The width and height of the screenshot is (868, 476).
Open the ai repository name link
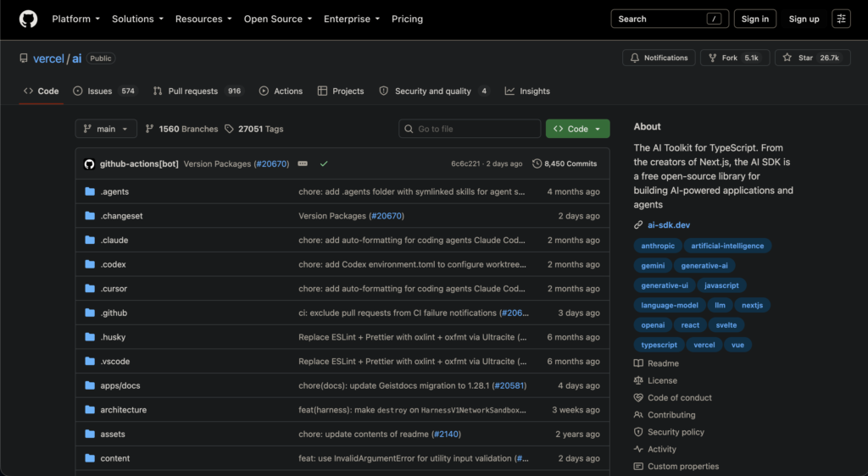click(77, 58)
